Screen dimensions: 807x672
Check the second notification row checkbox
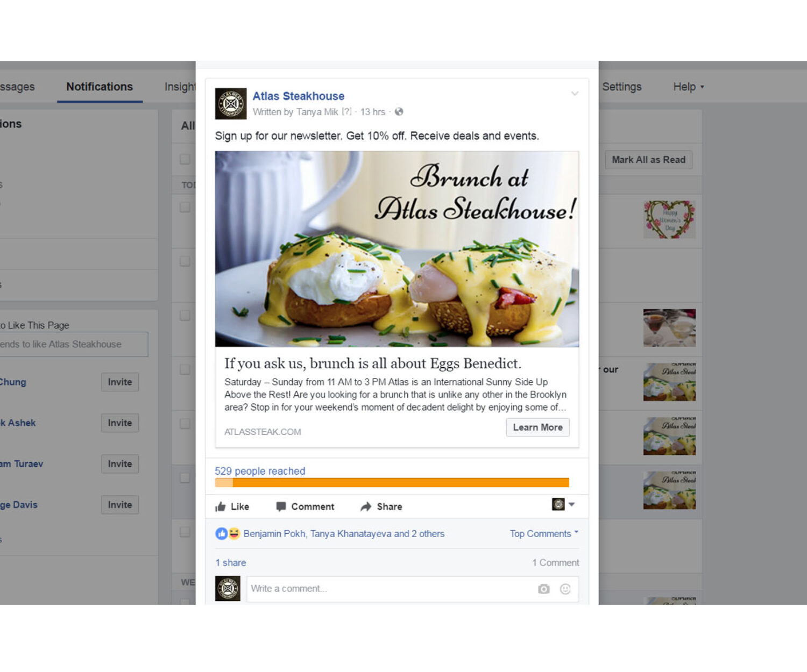[x=185, y=261]
